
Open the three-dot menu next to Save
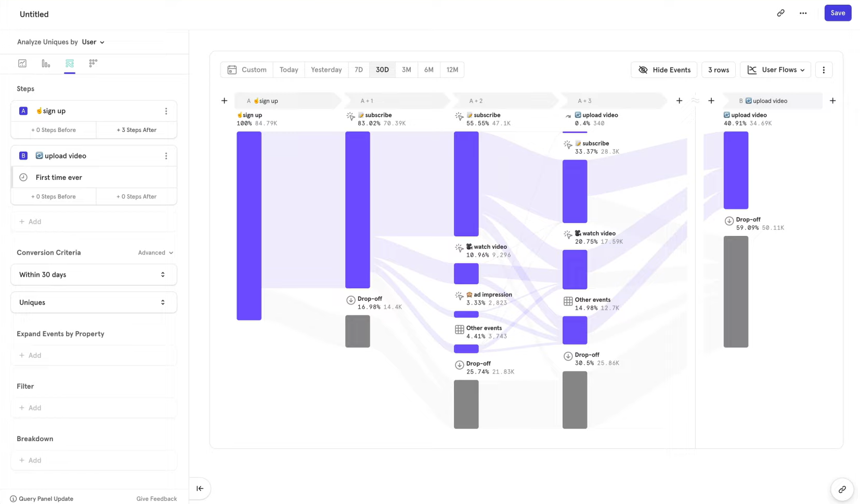tap(803, 13)
